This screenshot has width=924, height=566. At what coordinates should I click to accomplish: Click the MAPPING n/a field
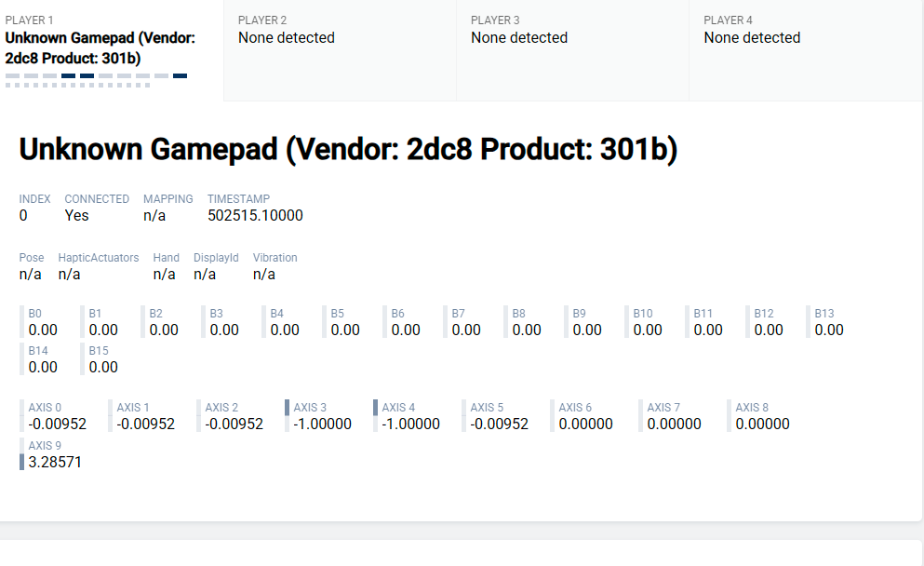point(154,215)
